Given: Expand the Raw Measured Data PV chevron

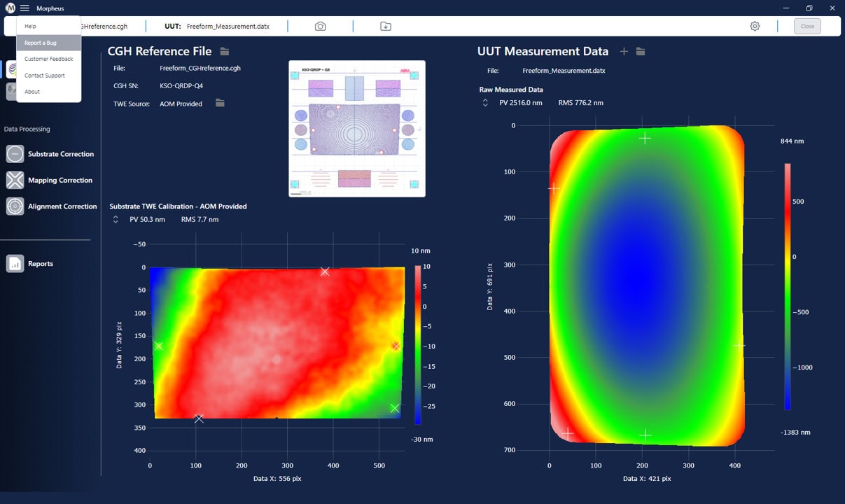Looking at the screenshot, I should point(485,103).
